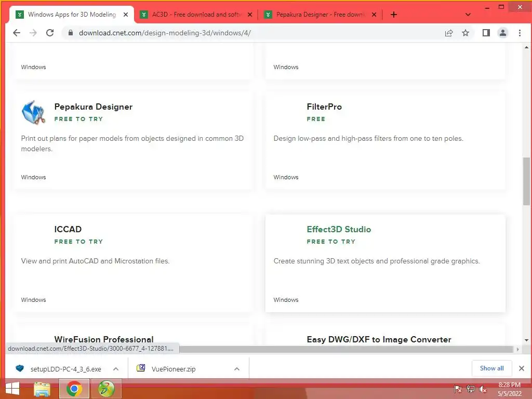Open the Chrome three-dot menu

coord(520,33)
